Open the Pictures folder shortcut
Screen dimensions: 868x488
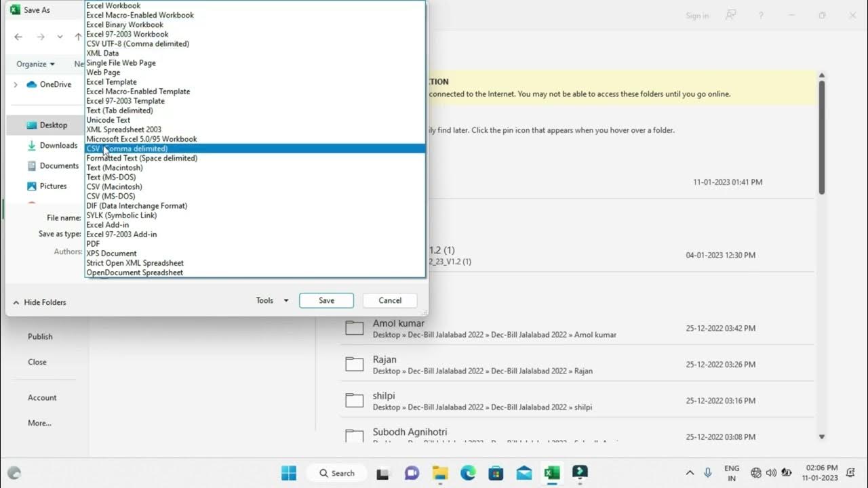pyautogui.click(x=47, y=186)
